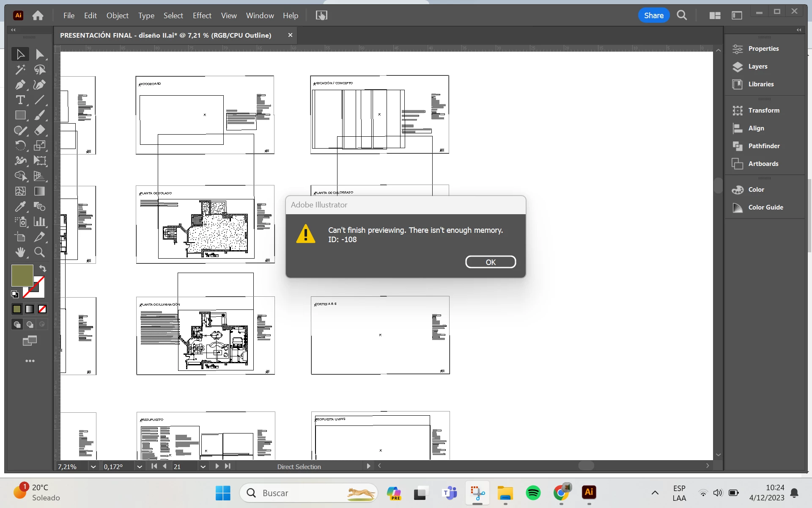Image resolution: width=812 pixels, height=508 pixels.
Task: Open the Window menu
Action: tap(260, 16)
